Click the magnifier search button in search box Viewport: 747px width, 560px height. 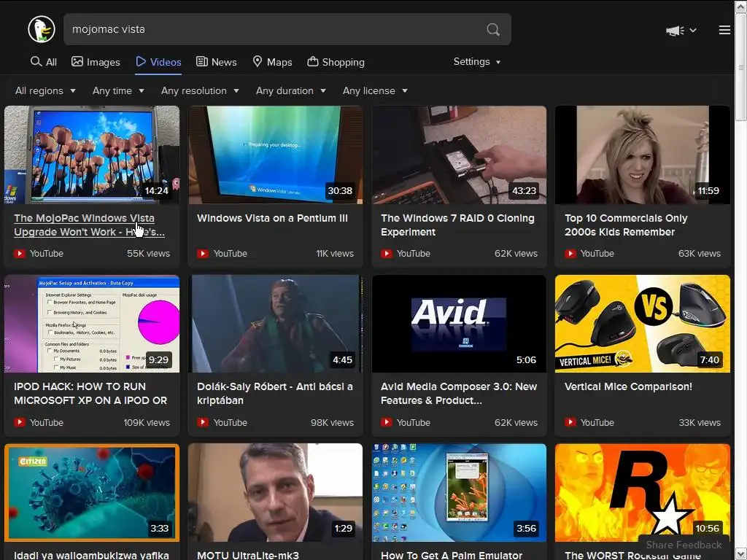click(493, 29)
